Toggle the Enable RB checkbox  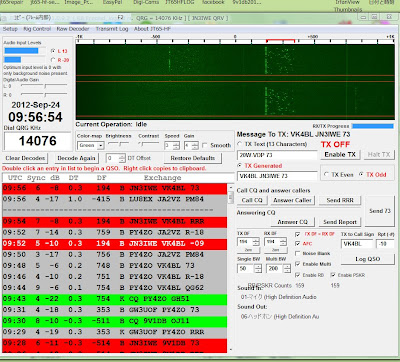298,275
